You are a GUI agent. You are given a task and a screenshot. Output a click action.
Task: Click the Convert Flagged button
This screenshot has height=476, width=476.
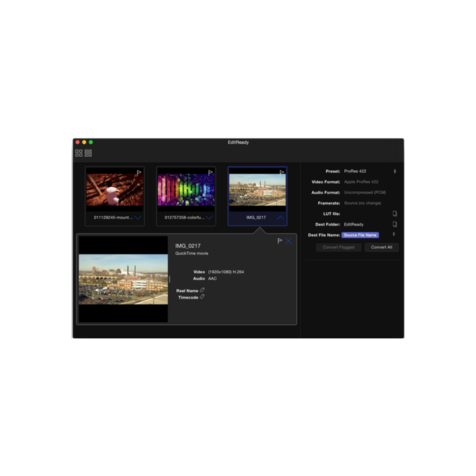pos(338,247)
